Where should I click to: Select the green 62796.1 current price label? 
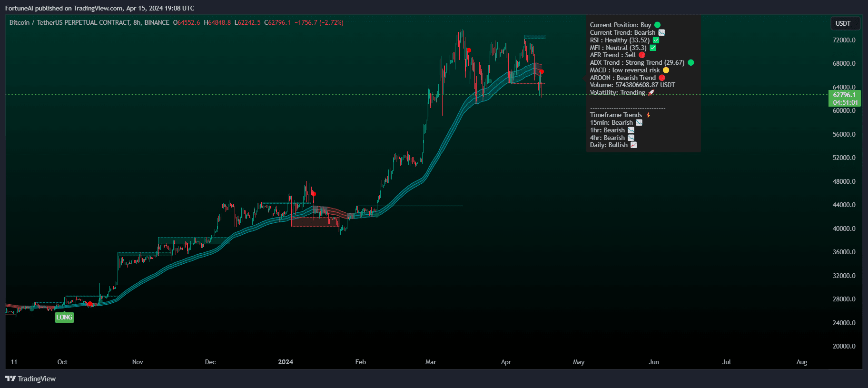pyautogui.click(x=844, y=95)
